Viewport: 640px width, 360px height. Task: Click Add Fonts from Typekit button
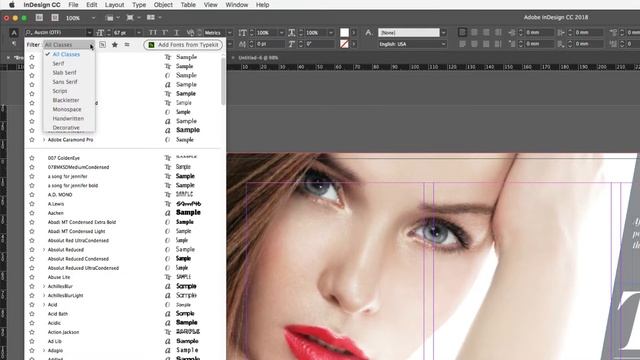click(183, 44)
